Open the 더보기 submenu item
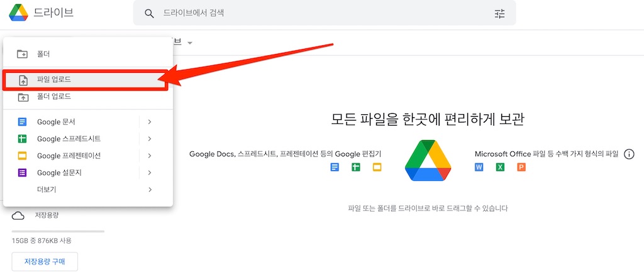 (88, 190)
